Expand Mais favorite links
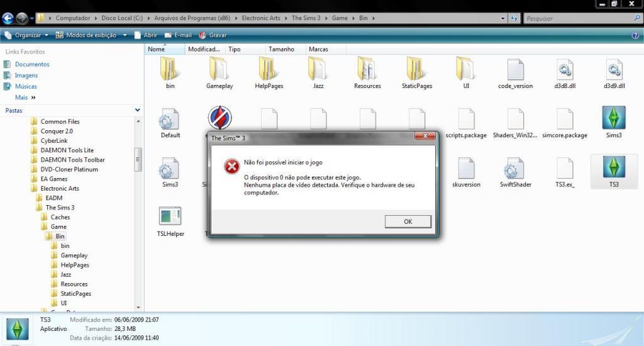The image size is (644, 346). [x=25, y=98]
